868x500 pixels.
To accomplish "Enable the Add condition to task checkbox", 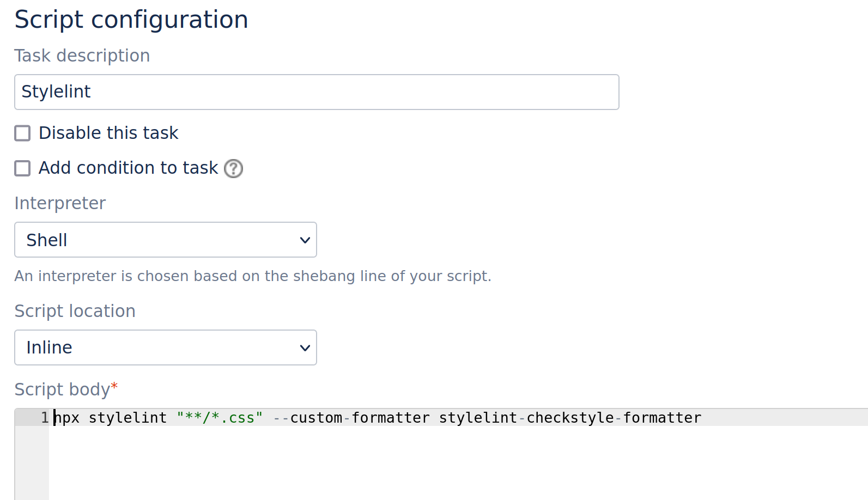I will point(22,168).
